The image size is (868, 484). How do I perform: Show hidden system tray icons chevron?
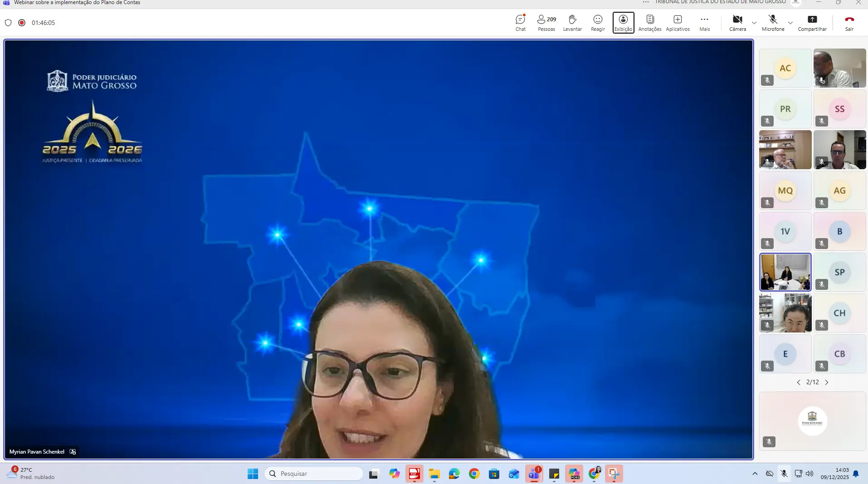(x=755, y=474)
